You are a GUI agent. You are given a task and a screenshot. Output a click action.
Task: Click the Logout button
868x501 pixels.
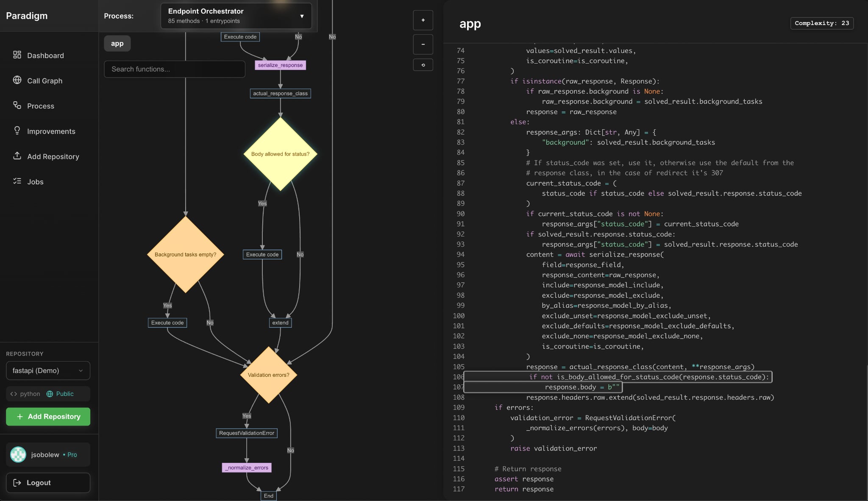click(48, 482)
